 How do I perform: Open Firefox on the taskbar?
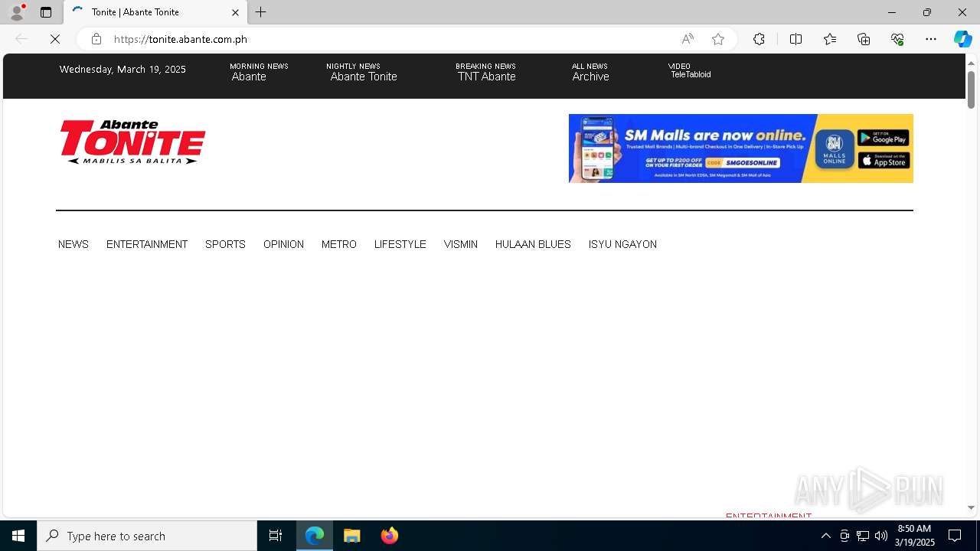coord(390,536)
